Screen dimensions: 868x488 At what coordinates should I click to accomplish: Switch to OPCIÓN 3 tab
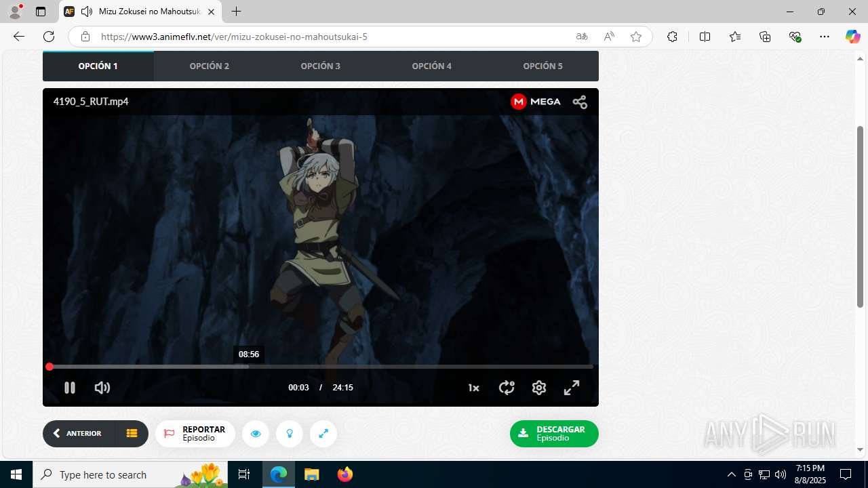pos(321,66)
